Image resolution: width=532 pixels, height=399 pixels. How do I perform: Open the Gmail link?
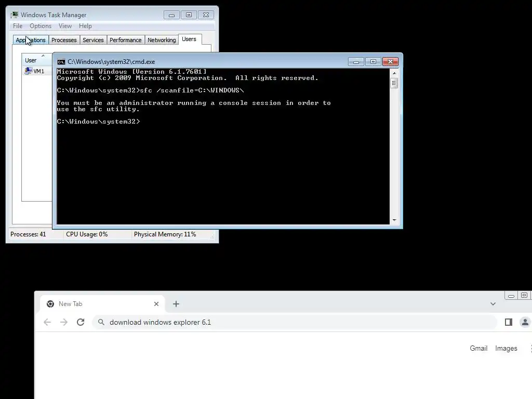478,349
